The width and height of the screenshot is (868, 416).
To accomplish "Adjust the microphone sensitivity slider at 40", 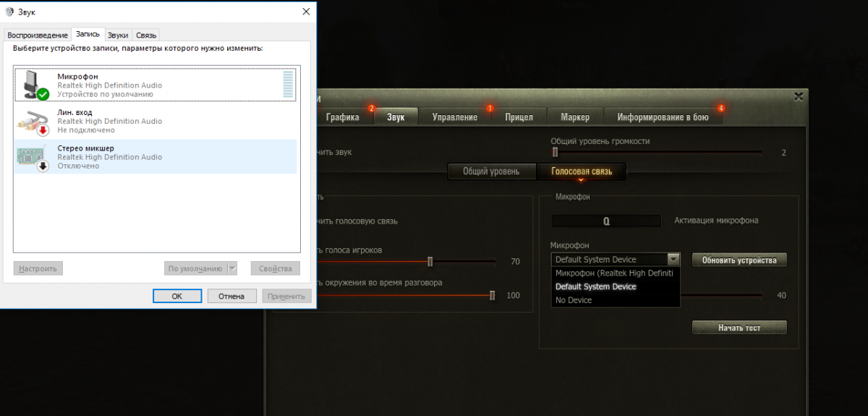I will coord(721,295).
